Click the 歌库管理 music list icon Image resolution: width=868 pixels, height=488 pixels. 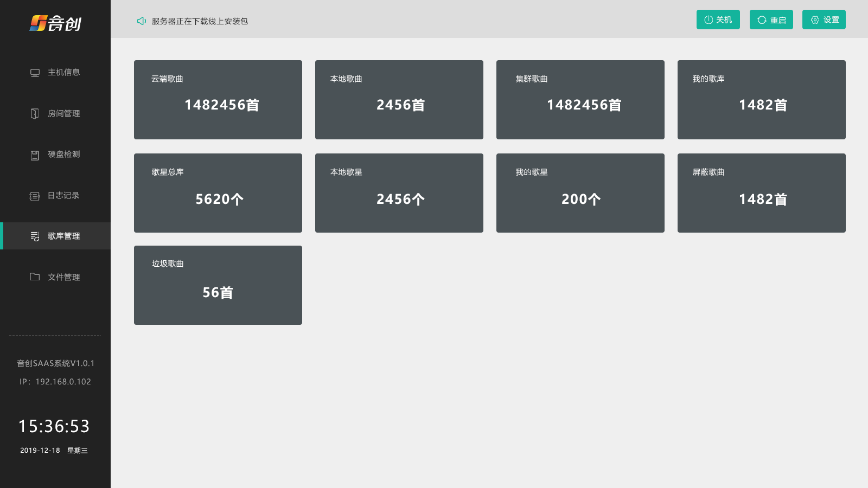(x=35, y=236)
